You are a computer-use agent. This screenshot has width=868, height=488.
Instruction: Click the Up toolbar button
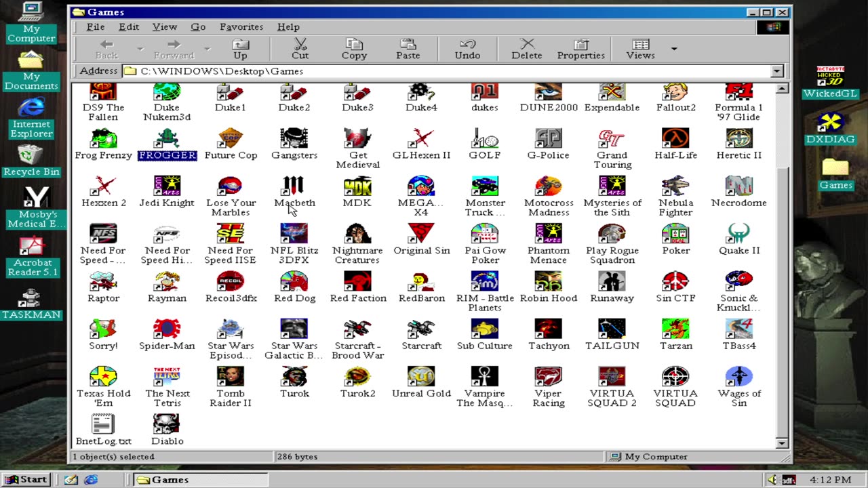tap(240, 49)
